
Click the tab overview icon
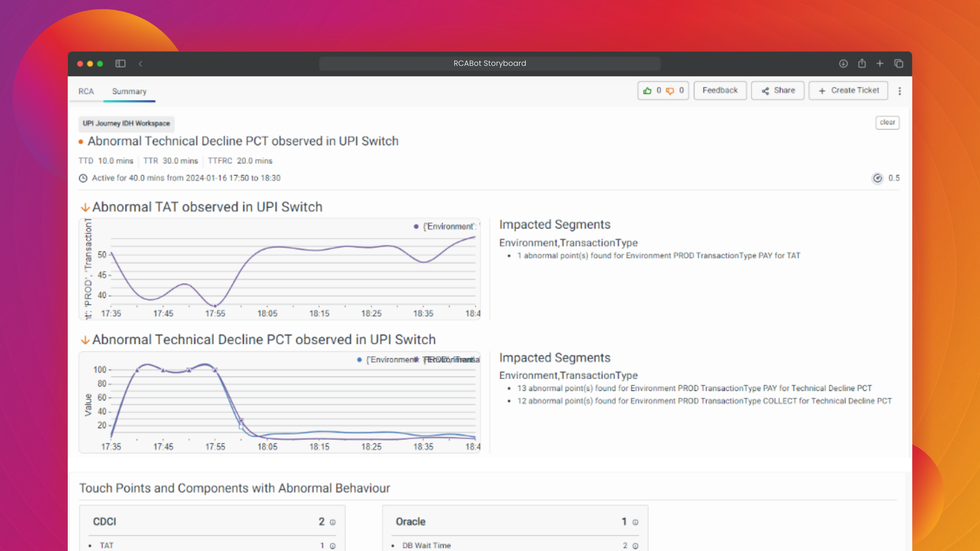pos(898,64)
